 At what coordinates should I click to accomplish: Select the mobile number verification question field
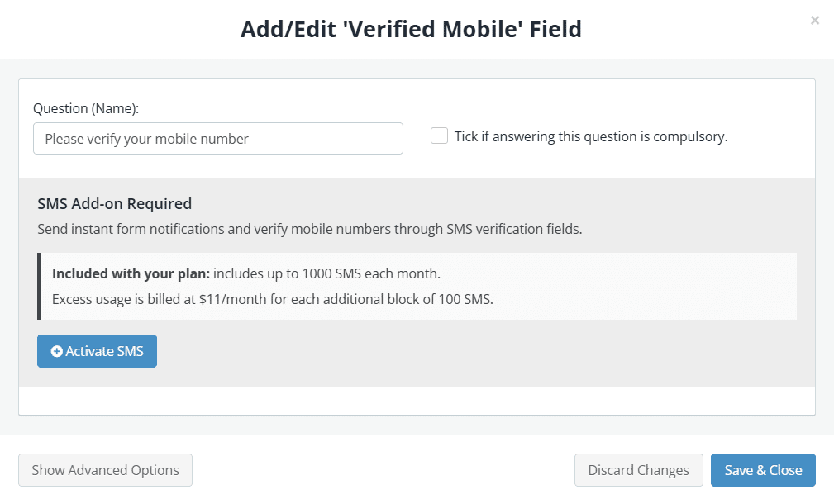(217, 138)
